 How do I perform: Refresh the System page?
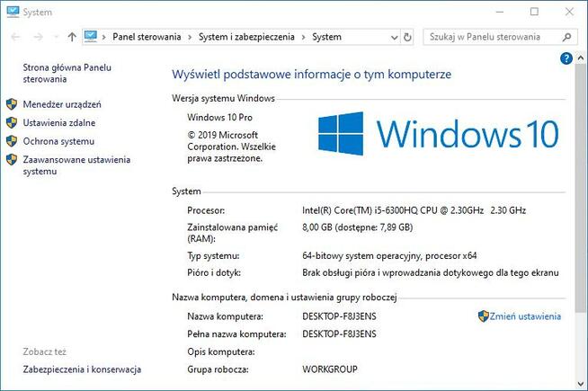click(407, 37)
